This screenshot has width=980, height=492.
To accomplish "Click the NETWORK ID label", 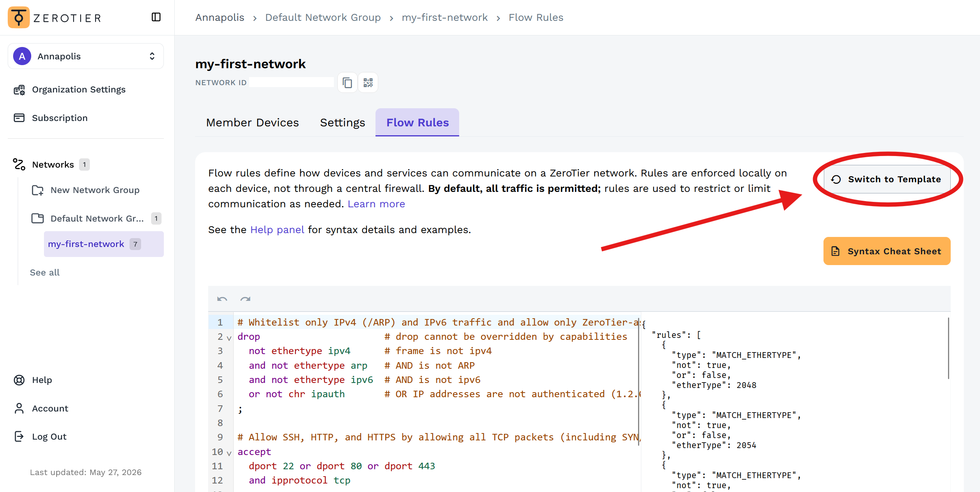I will click(221, 82).
